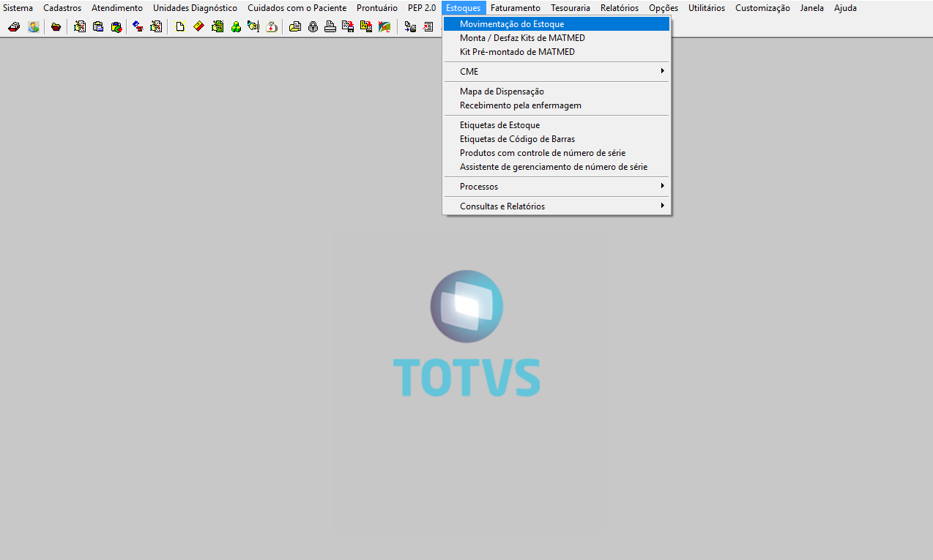Click the red and white eraser-shaped toolbar icon

(14, 27)
